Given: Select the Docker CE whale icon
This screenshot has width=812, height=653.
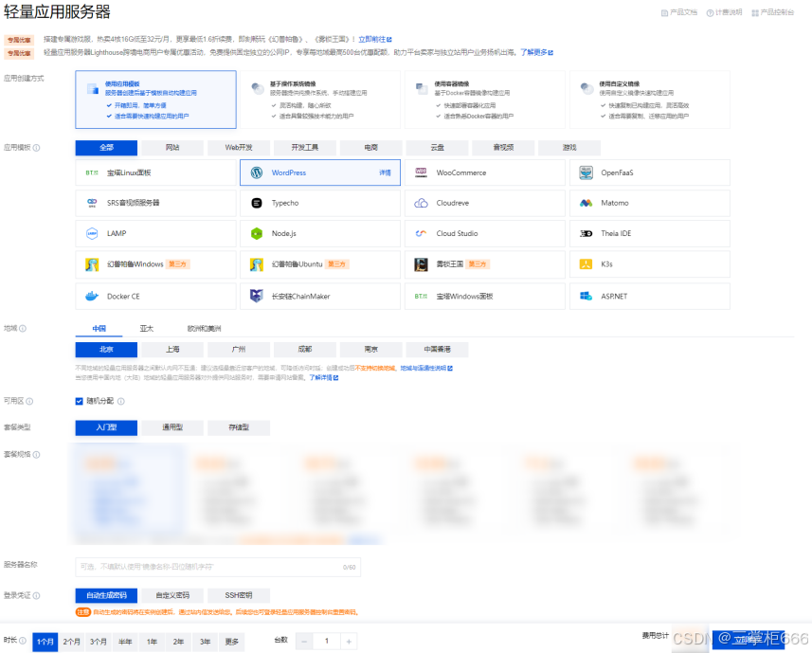Looking at the screenshot, I should [x=92, y=297].
